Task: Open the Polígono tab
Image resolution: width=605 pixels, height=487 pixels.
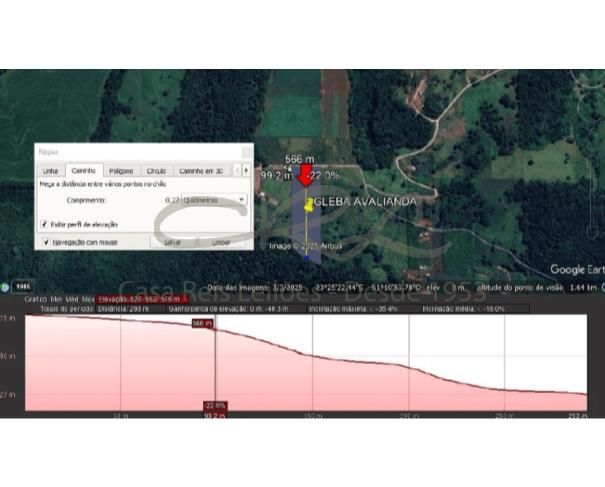Action: pyautogui.click(x=121, y=171)
